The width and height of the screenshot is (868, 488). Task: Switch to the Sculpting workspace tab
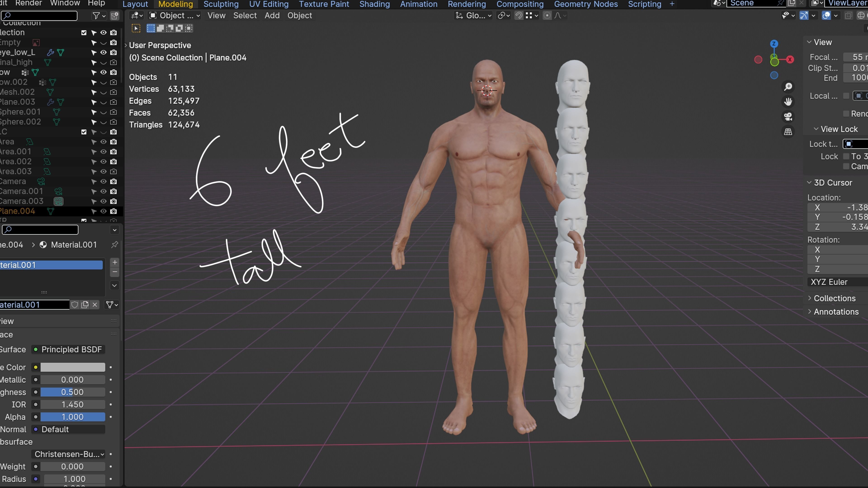coord(221,4)
